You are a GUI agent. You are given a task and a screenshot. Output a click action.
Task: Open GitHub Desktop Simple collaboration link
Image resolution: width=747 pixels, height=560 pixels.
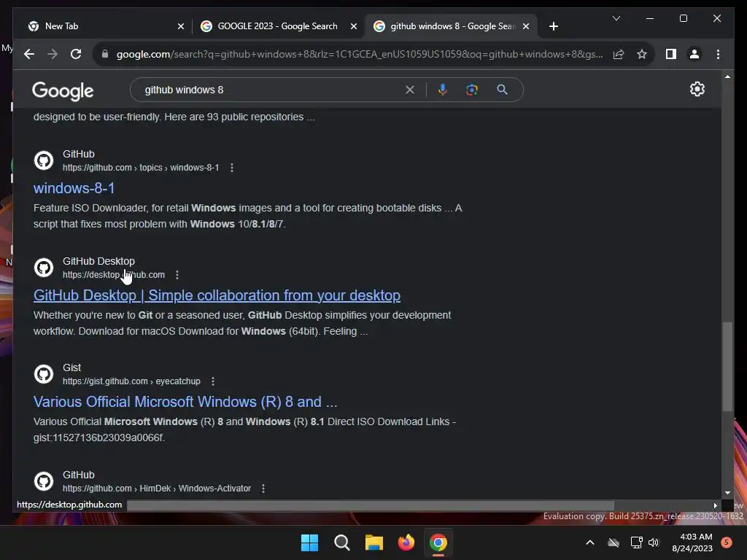[217, 295]
